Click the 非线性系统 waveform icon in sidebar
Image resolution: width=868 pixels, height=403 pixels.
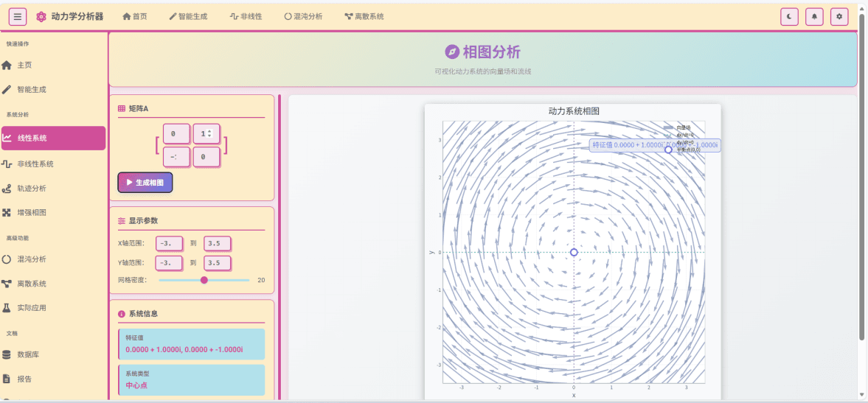(x=7, y=164)
